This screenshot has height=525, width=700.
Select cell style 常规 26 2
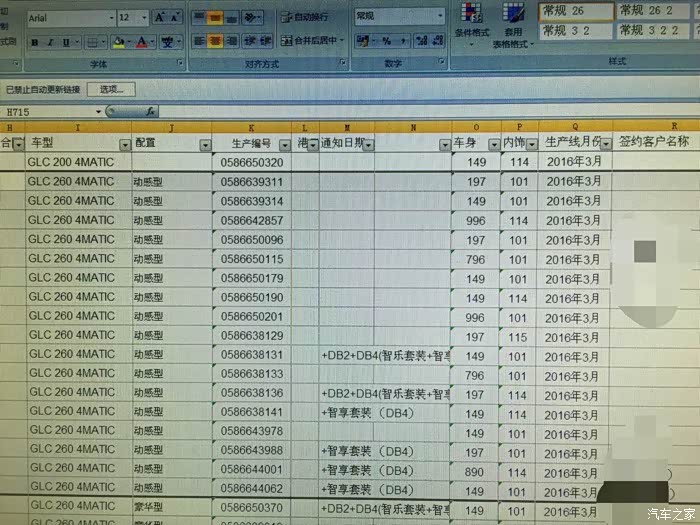[654, 11]
